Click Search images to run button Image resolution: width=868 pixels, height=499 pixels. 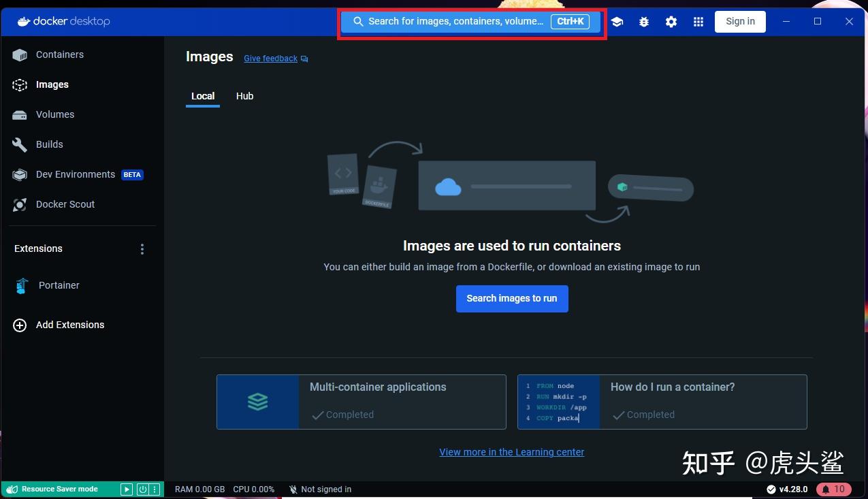(x=512, y=298)
